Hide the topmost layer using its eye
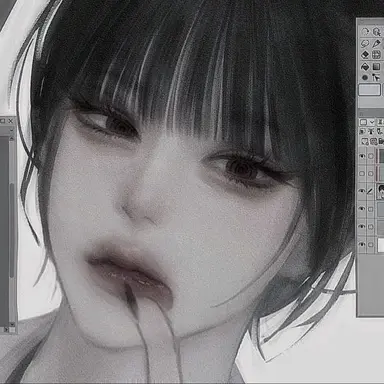This screenshot has width=384, height=384. (x=362, y=156)
